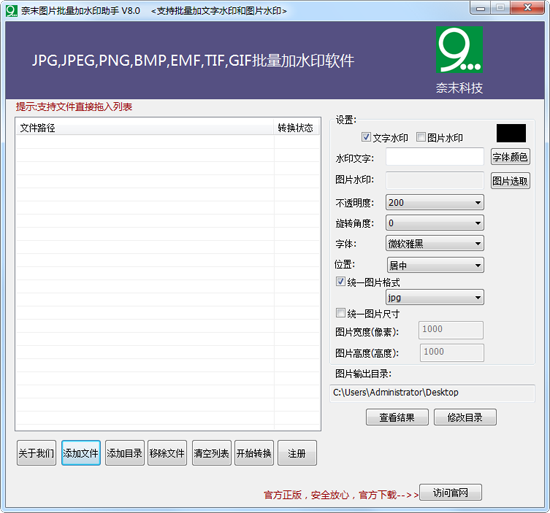Viewport: 550px width, 513px height.
Task: Open the 字体 dropdown showing 微软雅黑
Action: pos(435,243)
